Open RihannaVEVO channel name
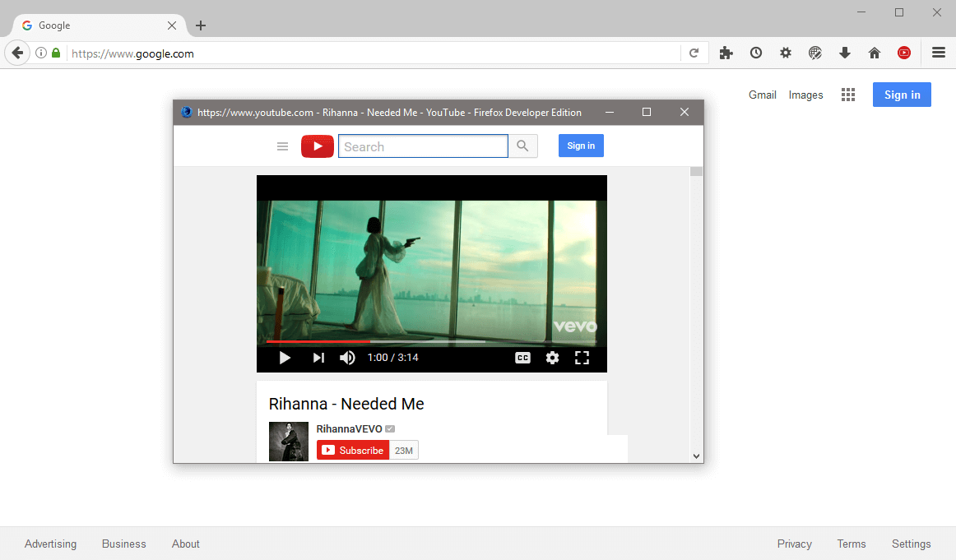 coord(350,429)
